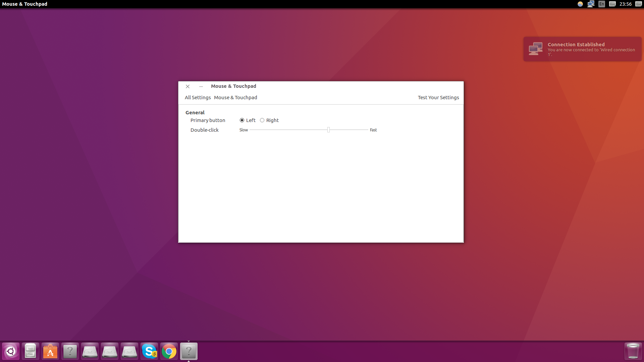Screen dimensions: 644x362
Task: Minimize the Mouse & Touchpad window
Action: tap(201, 86)
